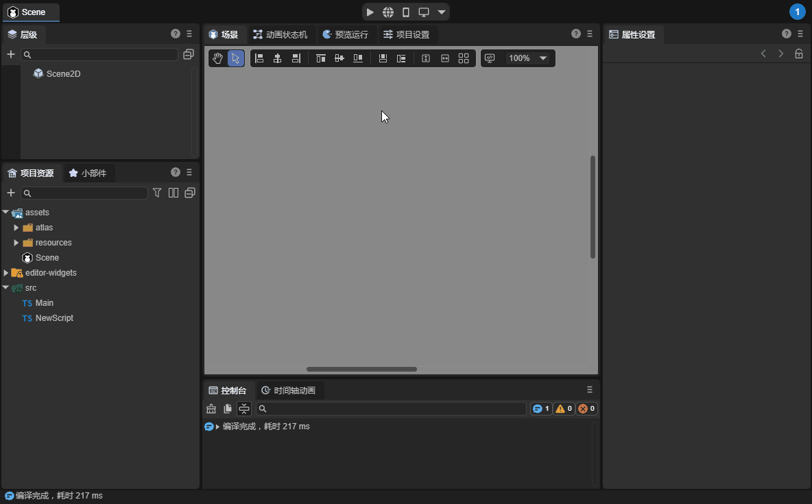Click the align left edges icon

click(x=259, y=58)
